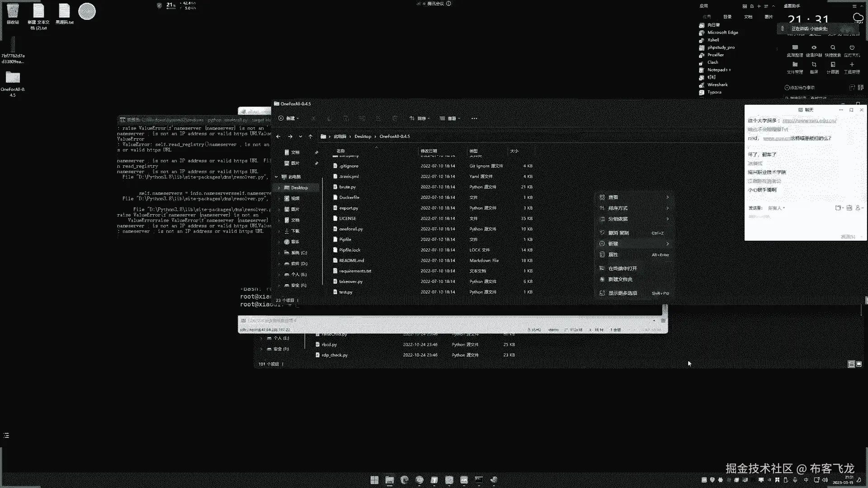Open the 查看 view dropdown in toolbar
The image size is (868, 488).
(450, 118)
